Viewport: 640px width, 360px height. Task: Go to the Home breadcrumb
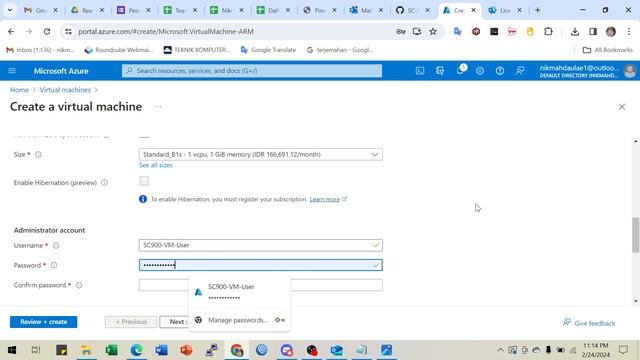pos(19,90)
